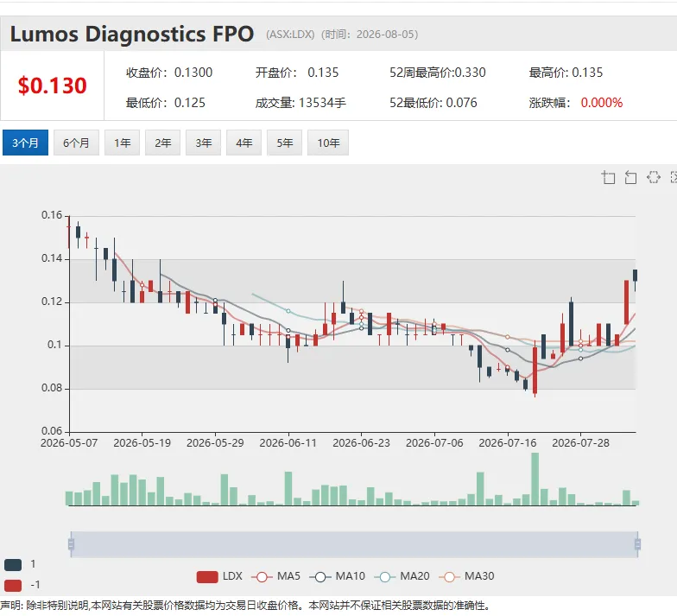
Task: Show the 3年 chart range
Action: pos(204,143)
